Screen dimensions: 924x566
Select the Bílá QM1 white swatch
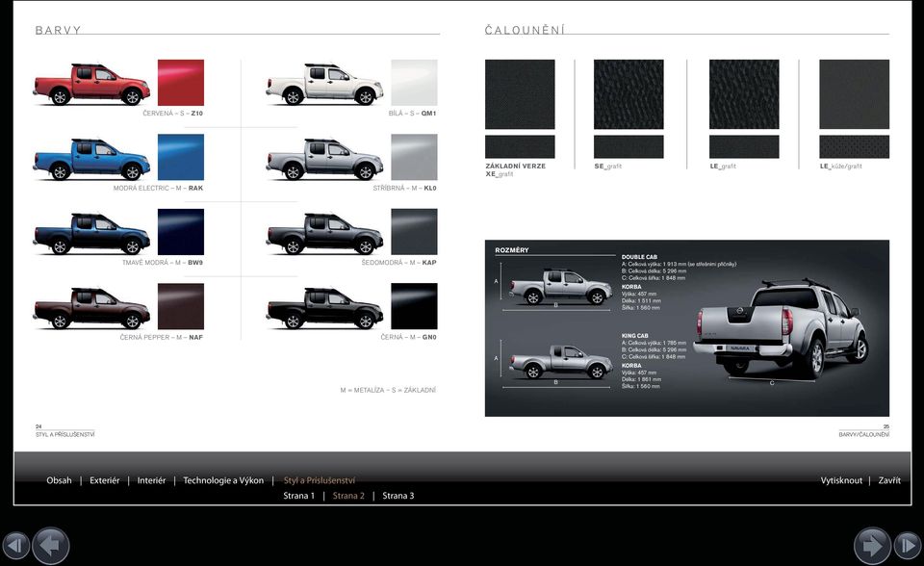pyautogui.click(x=414, y=83)
